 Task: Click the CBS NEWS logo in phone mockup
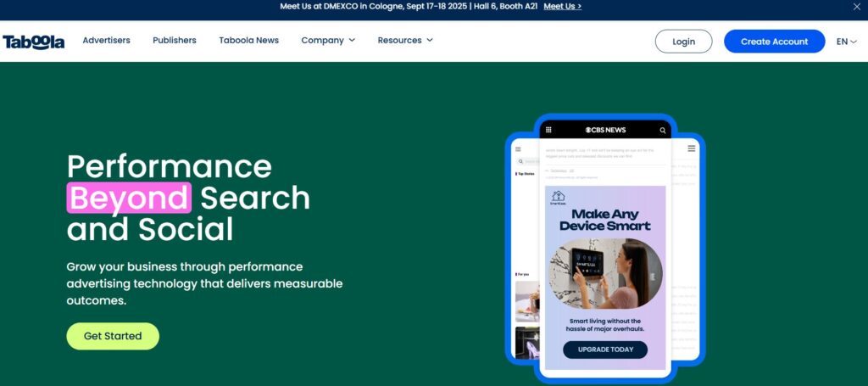(605, 130)
